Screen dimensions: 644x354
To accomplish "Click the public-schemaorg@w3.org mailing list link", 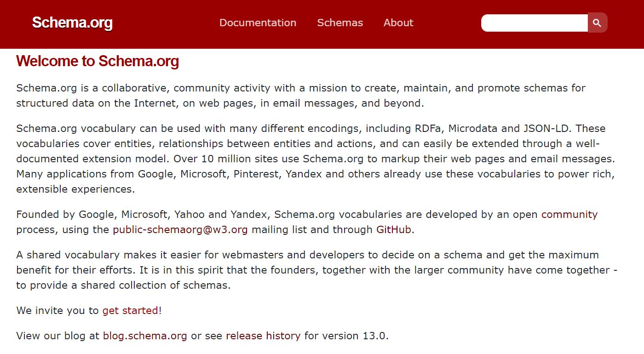I will pos(180,229).
